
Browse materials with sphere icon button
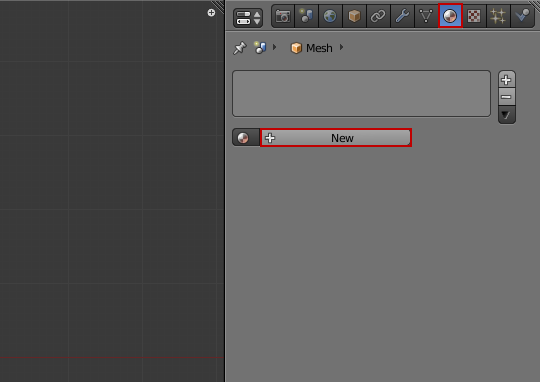[246, 138]
